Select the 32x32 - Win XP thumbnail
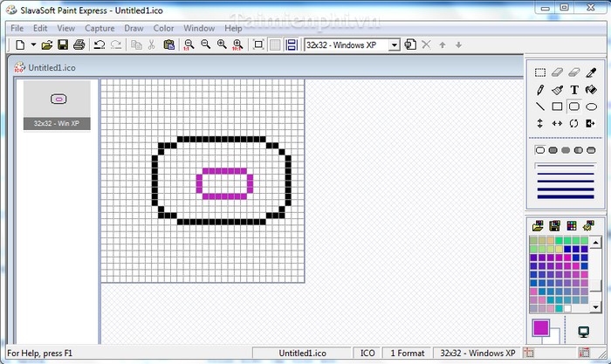The height and width of the screenshot is (364, 611). (57, 105)
